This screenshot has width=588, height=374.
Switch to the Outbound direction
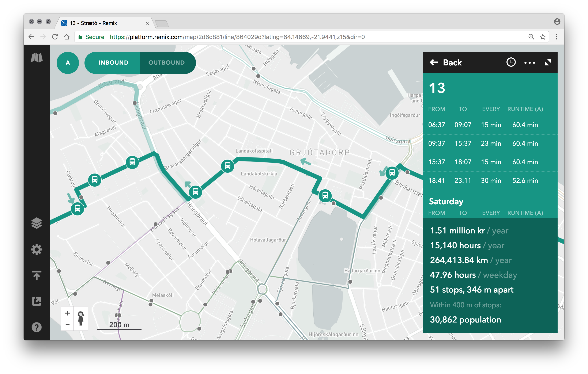(x=167, y=62)
